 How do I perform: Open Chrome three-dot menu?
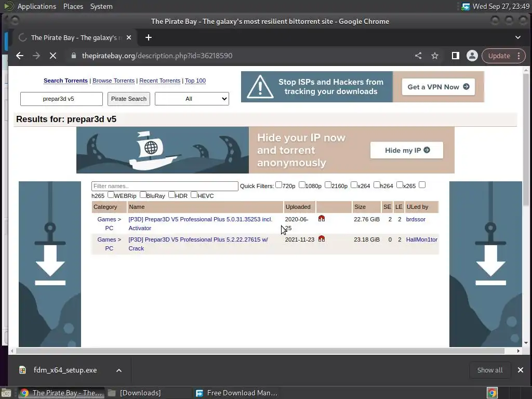click(519, 56)
